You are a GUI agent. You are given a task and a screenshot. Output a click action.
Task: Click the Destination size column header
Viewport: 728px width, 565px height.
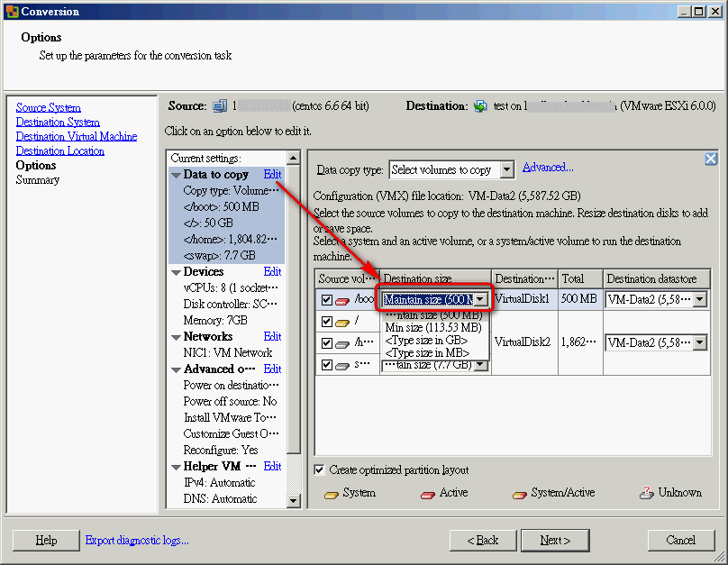coord(435,279)
